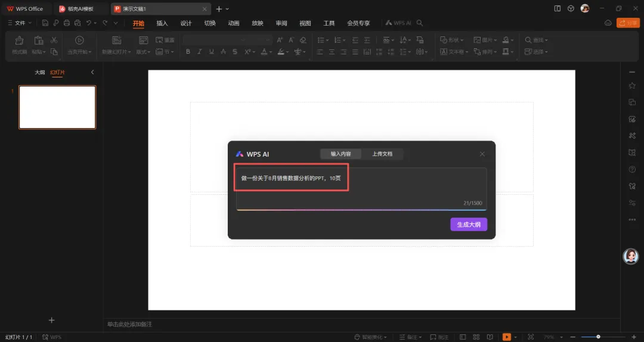Click the zoom out minus button

pos(572,337)
